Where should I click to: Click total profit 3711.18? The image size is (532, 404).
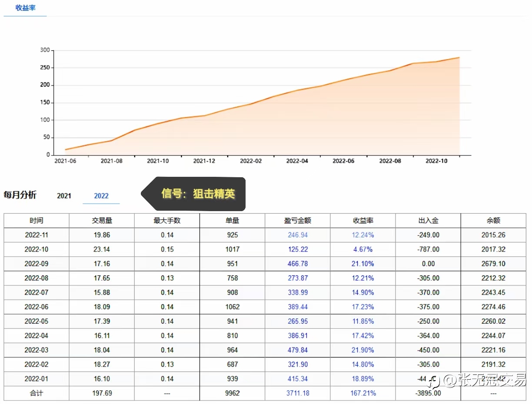point(298,393)
